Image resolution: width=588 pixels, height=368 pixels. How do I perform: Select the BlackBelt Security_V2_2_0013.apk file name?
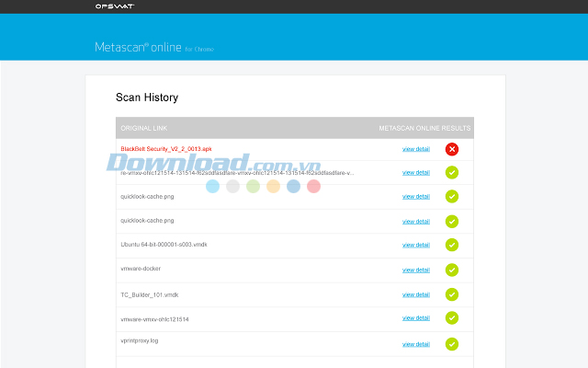tap(166, 149)
